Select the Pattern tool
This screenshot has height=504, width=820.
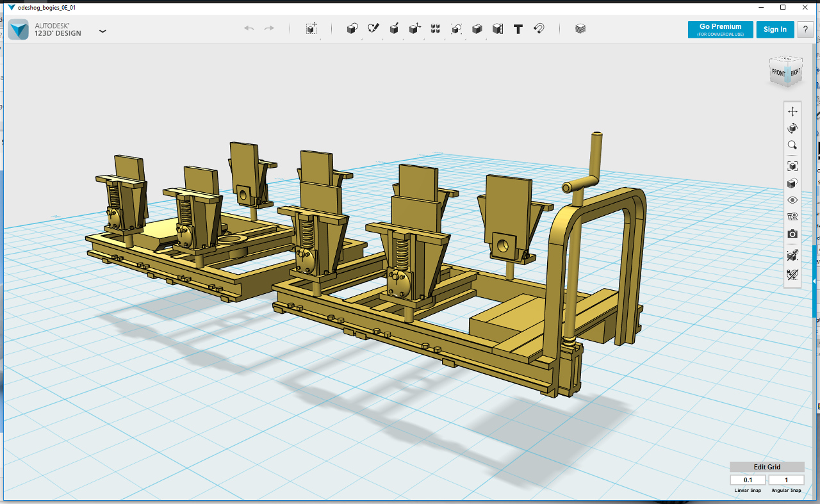(436, 29)
